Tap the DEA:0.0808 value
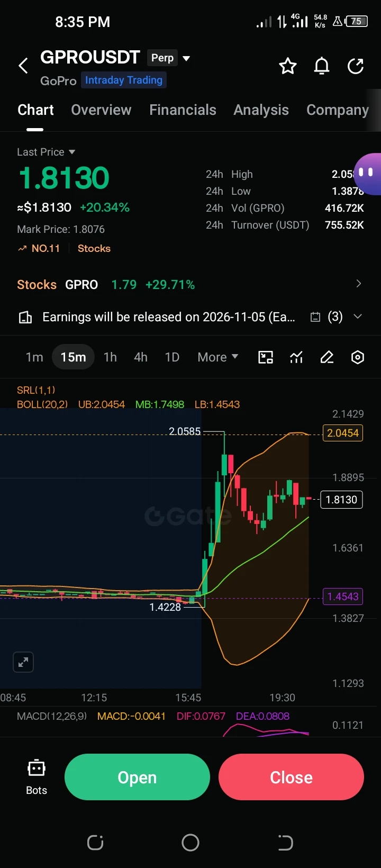 (x=263, y=716)
